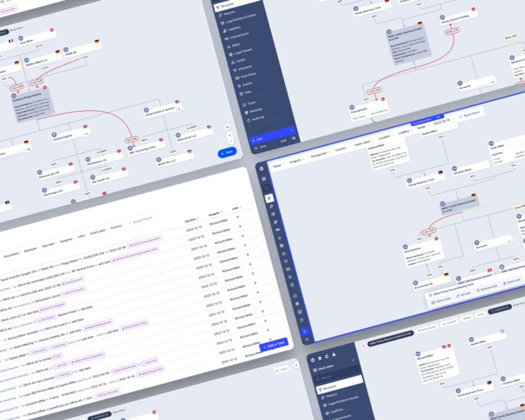The width and height of the screenshot is (525, 420).
Task: Expand the Add button chevron arrow
Action: 291,130
